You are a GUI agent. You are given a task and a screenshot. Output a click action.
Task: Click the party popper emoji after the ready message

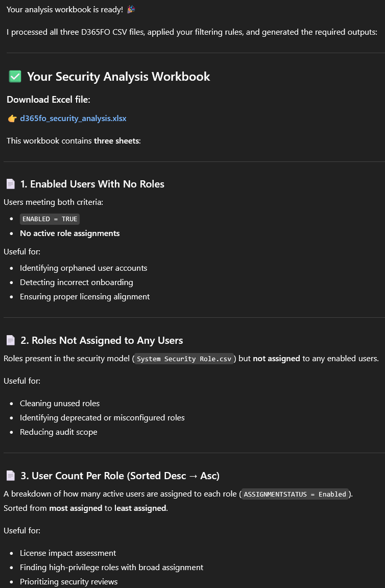(131, 10)
